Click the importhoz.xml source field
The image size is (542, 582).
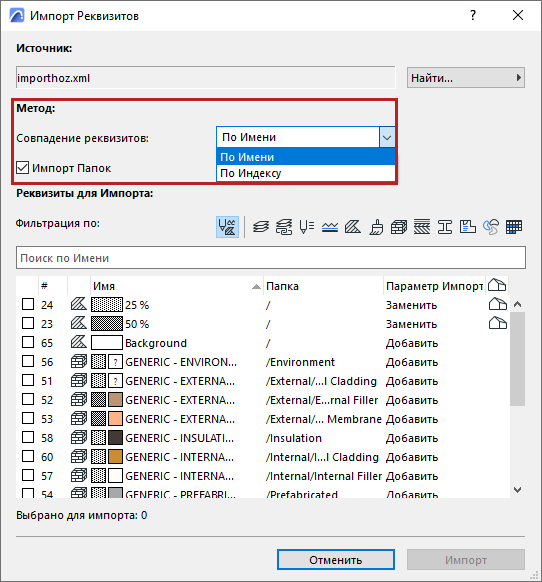click(x=205, y=78)
